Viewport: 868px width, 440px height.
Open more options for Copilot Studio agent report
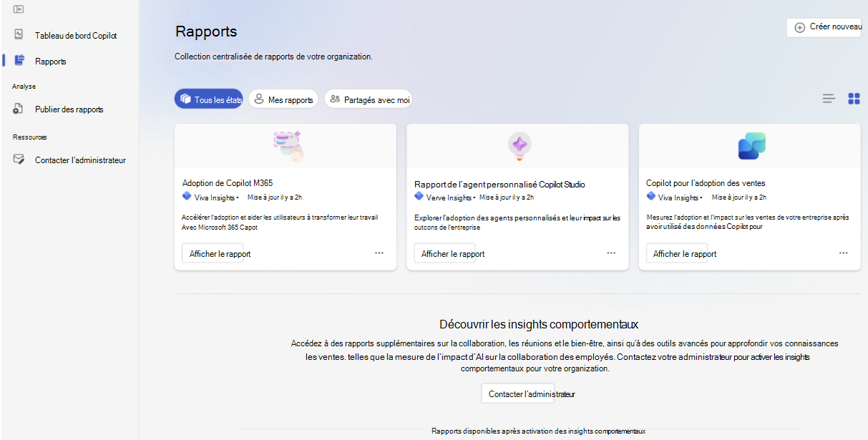pos(612,253)
